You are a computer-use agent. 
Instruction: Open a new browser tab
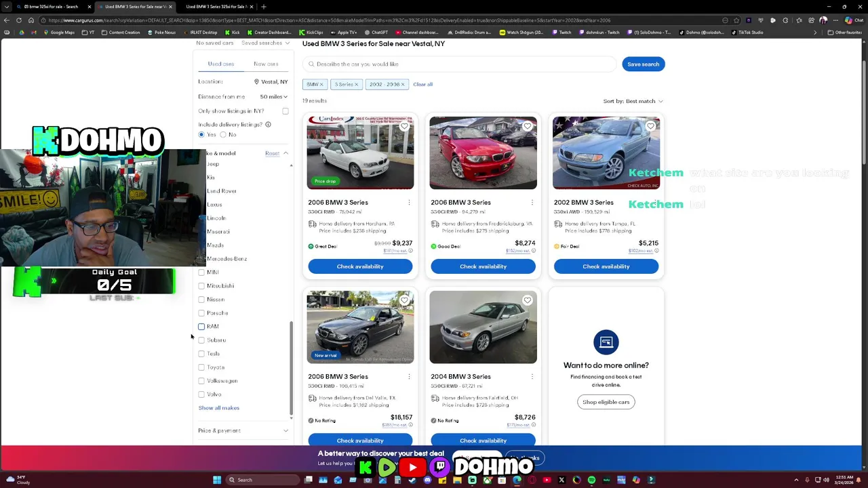click(264, 7)
